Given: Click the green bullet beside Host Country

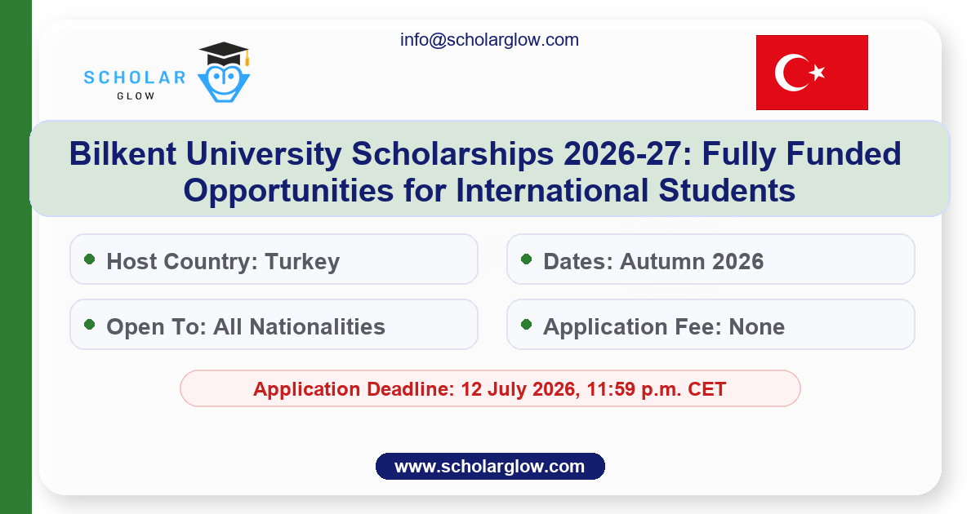Looking at the screenshot, I should click(x=90, y=259).
